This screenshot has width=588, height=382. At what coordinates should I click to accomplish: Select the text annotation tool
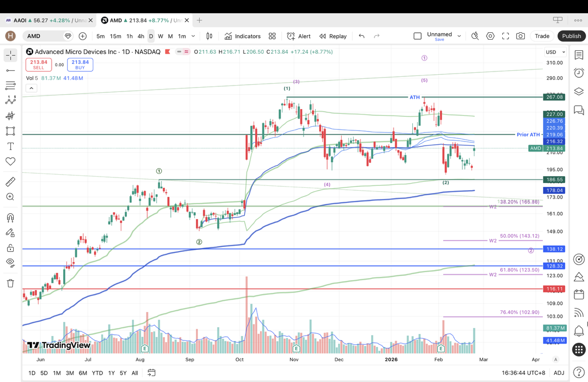tap(10, 146)
